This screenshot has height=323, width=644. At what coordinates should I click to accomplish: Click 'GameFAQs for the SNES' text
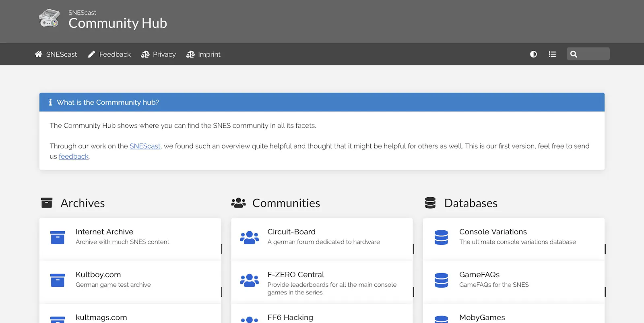[x=494, y=285]
